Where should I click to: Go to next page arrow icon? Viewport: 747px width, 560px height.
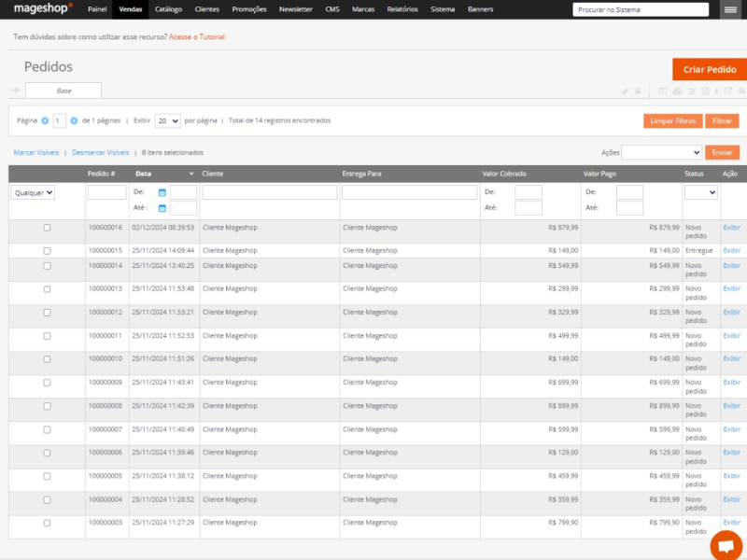click(x=74, y=121)
